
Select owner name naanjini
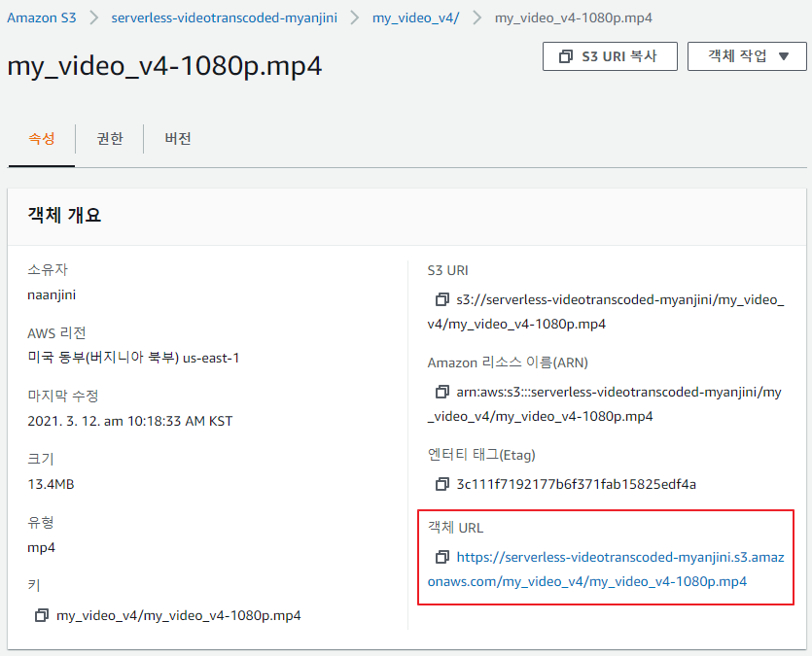point(52,294)
